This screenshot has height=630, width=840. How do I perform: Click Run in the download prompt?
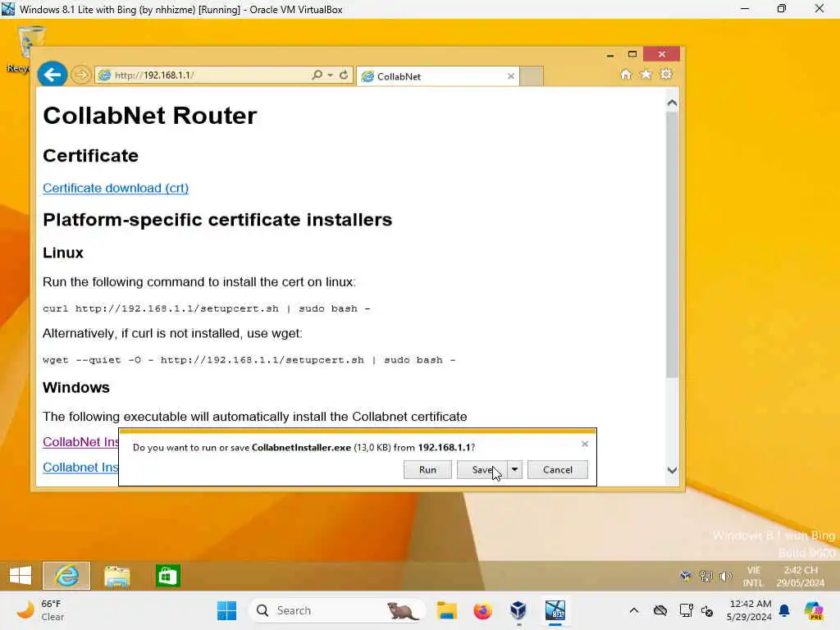click(x=427, y=469)
